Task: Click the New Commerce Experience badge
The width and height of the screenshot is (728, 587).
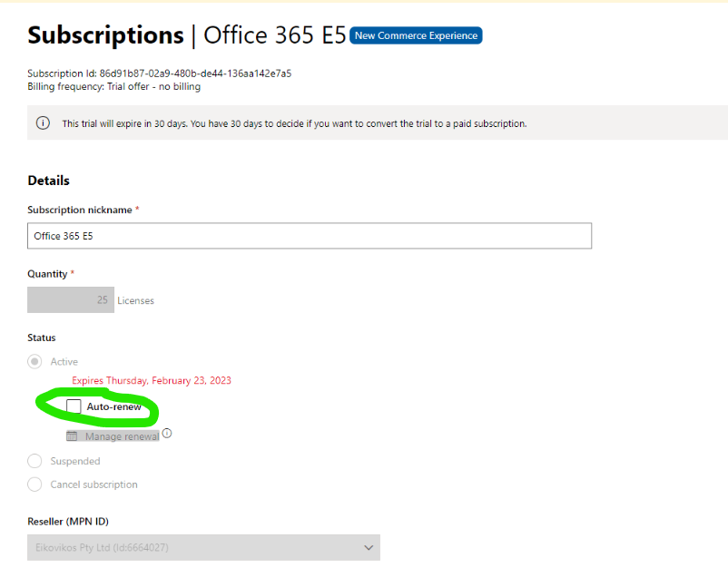Action: [416, 35]
